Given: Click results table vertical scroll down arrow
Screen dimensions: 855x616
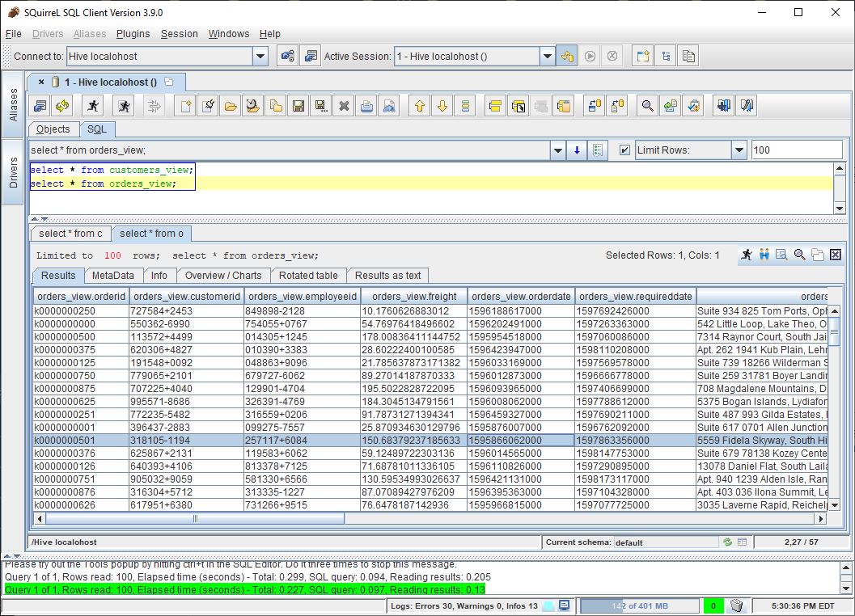Looking at the screenshot, I should 834,505.
